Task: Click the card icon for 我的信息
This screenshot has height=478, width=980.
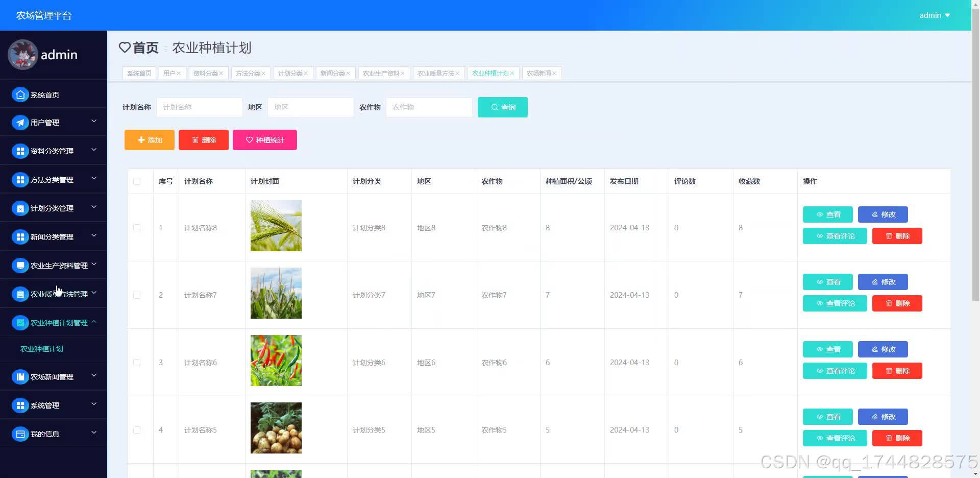Action: pos(20,434)
